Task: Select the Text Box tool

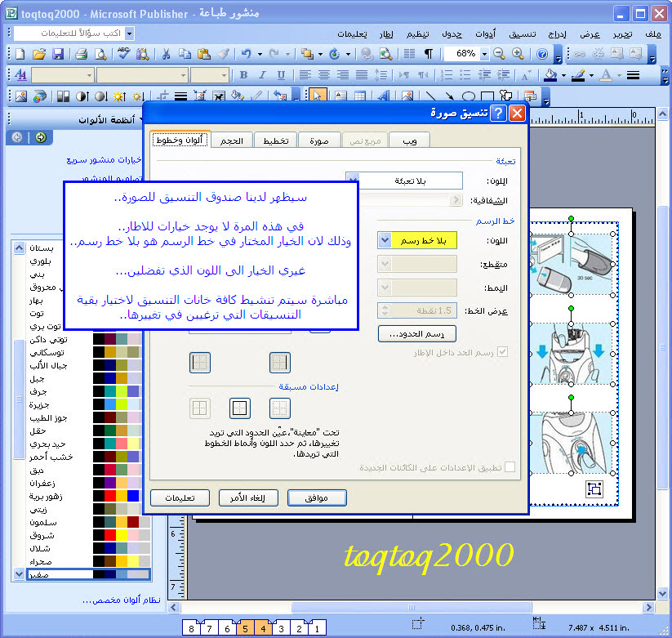Action: (x=340, y=96)
